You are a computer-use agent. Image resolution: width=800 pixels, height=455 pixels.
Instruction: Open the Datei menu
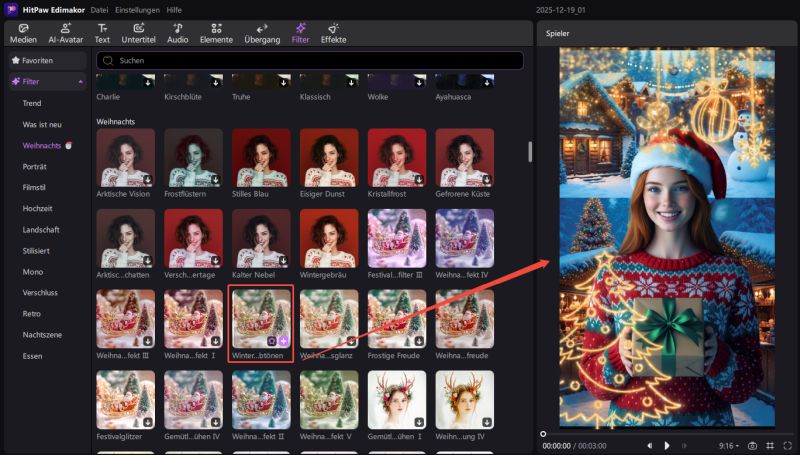tap(99, 9)
